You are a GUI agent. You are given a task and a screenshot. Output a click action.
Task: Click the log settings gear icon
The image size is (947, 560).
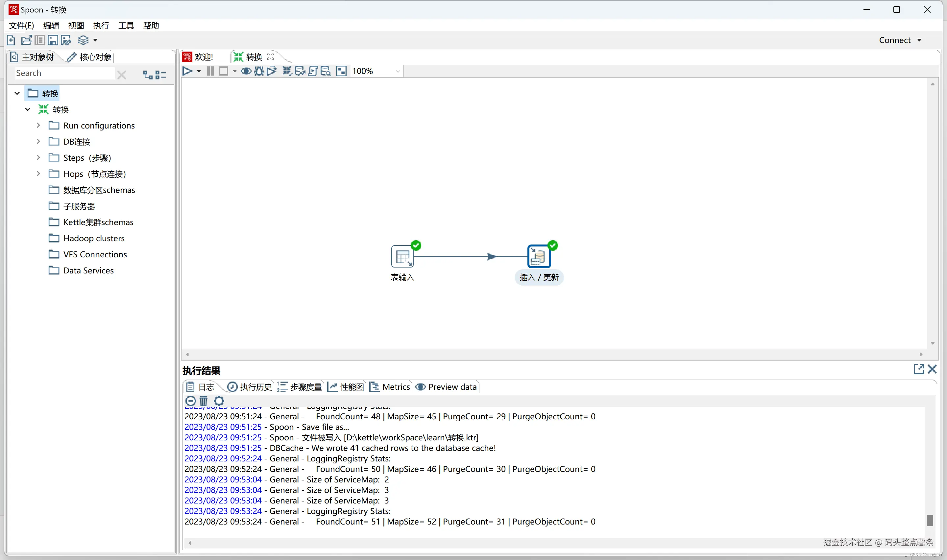tap(219, 401)
